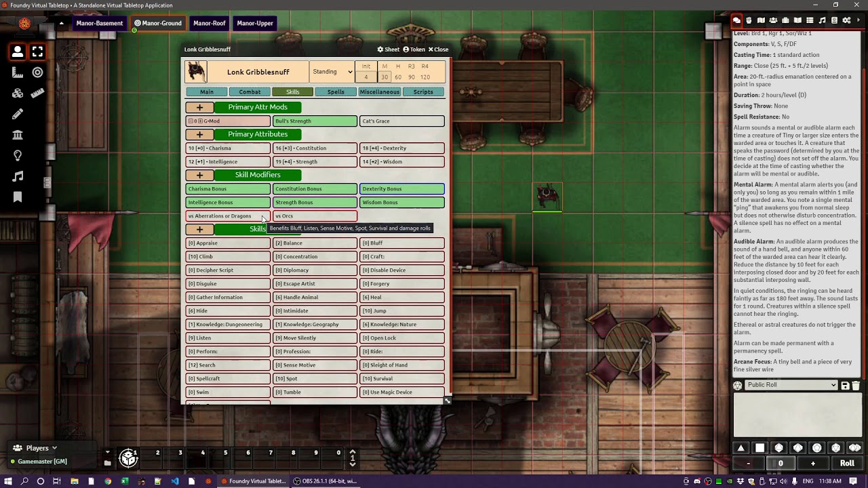The image size is (868, 488).
Task: Toggle the Charisma Bonus skill modifier
Action: 228,189
